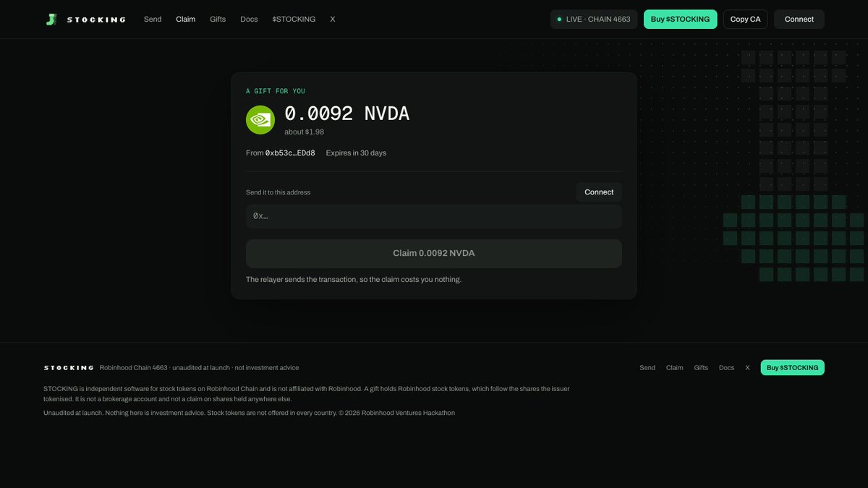This screenshot has height=488, width=868.
Task: Click the 'about $1.98' value text
Action: [x=304, y=132]
